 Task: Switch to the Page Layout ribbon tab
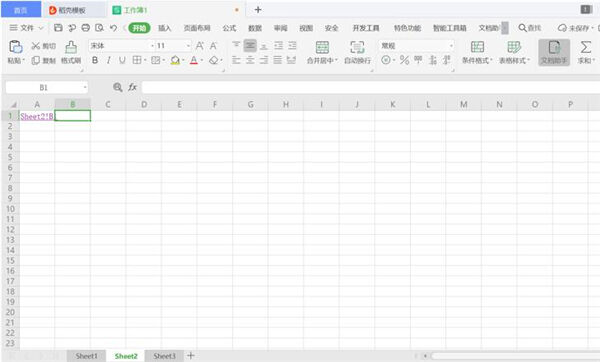[197, 28]
